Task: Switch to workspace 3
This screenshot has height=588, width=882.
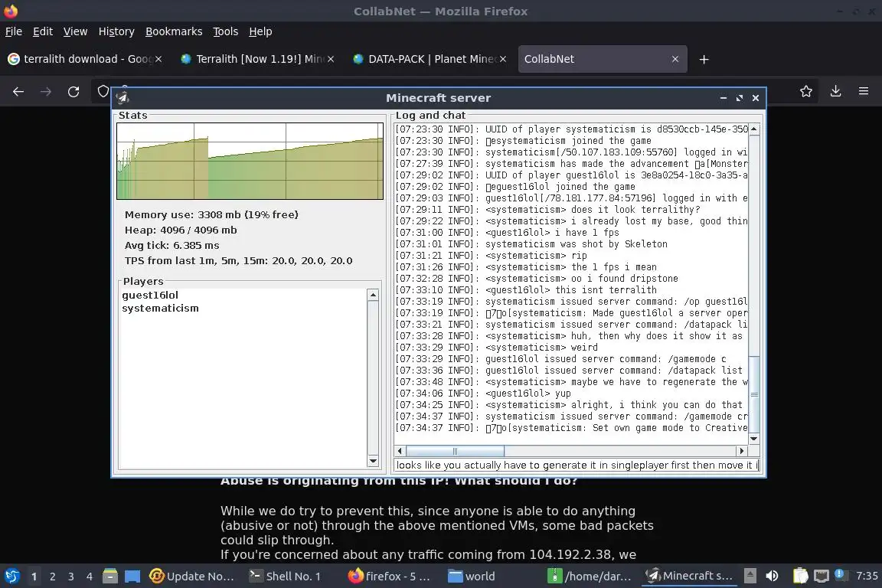Action: tap(71, 577)
